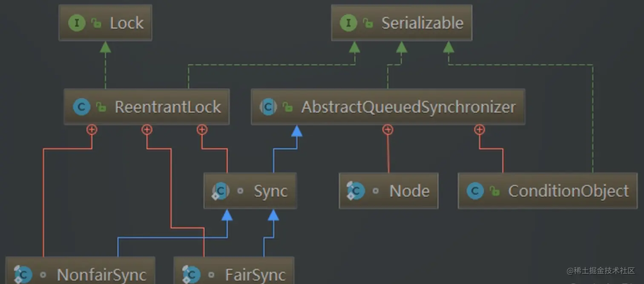Click the FairSync class label
This screenshot has width=644, height=284.
point(255,275)
